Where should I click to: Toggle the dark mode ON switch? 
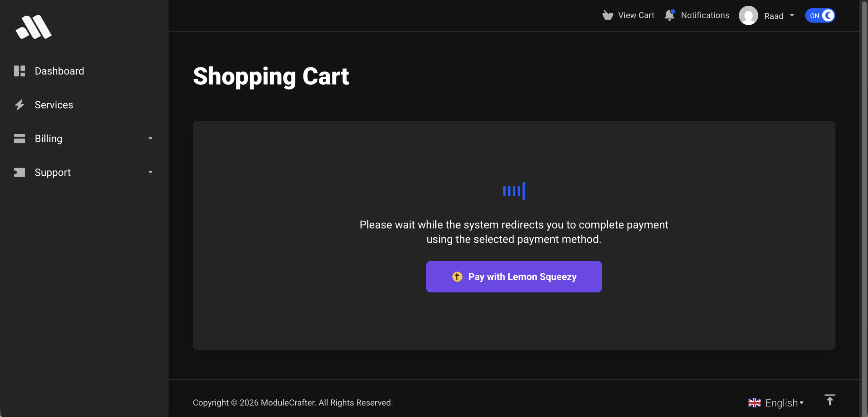pyautogui.click(x=820, y=16)
